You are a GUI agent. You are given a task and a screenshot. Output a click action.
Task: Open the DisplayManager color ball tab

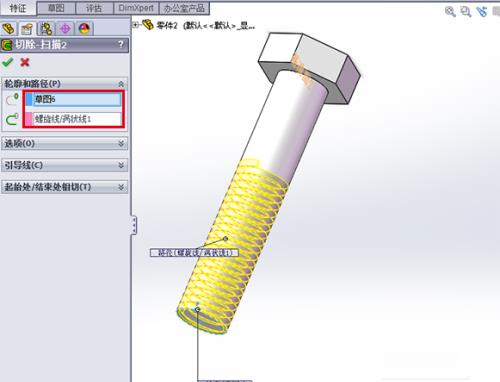(x=84, y=29)
